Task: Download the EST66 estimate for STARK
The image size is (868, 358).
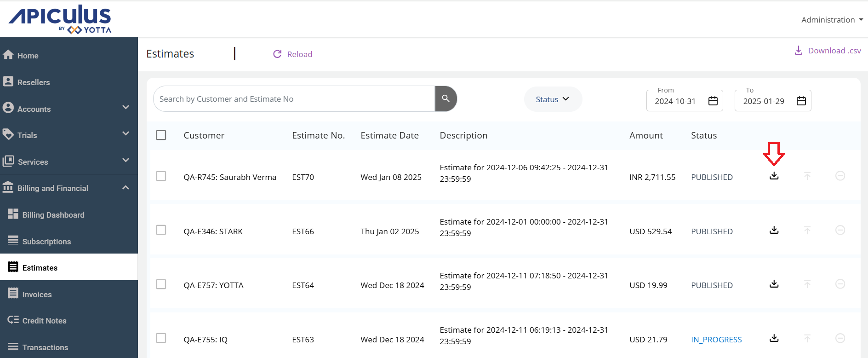Action: (774, 230)
